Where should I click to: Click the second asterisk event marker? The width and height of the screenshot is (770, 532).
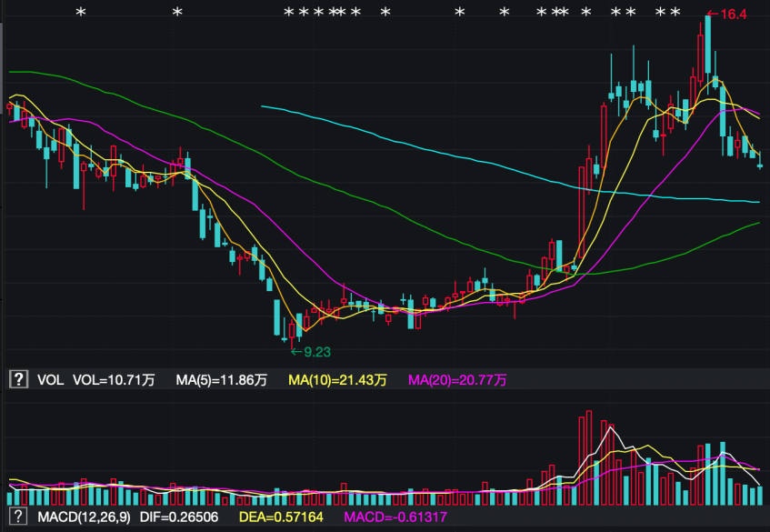177,13
